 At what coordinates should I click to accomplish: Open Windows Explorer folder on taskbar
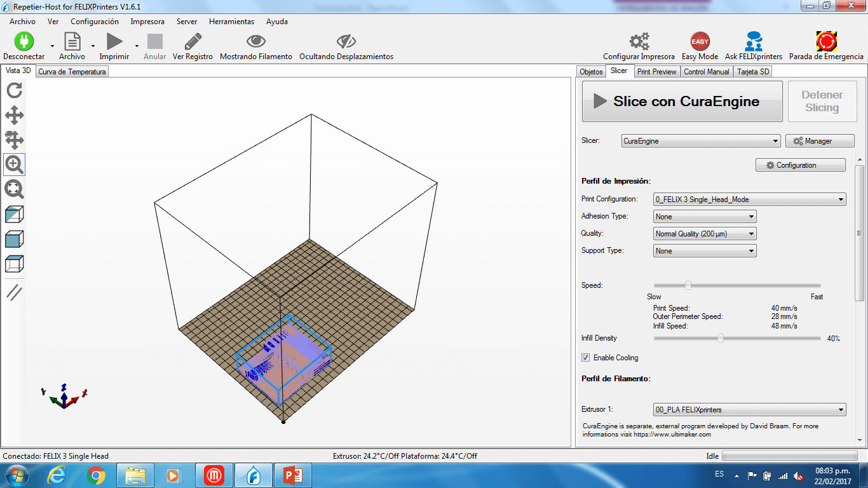point(135,475)
